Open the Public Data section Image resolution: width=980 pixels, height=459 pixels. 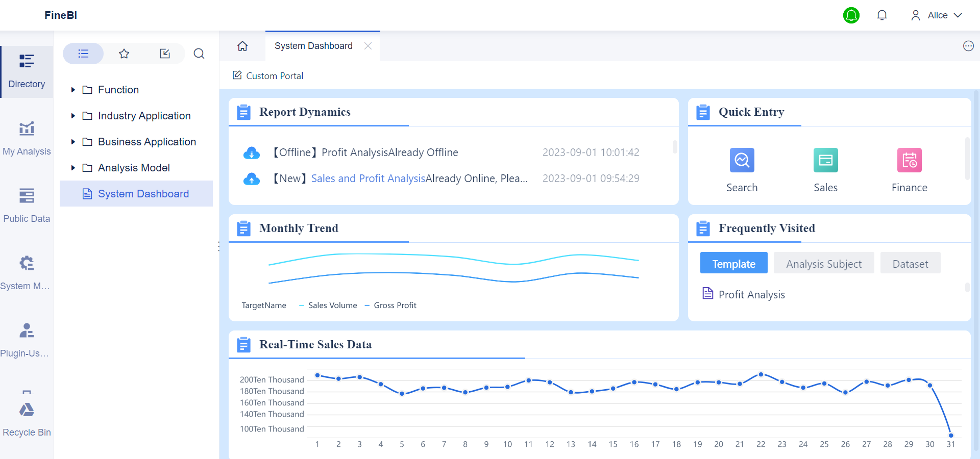pyautogui.click(x=27, y=206)
